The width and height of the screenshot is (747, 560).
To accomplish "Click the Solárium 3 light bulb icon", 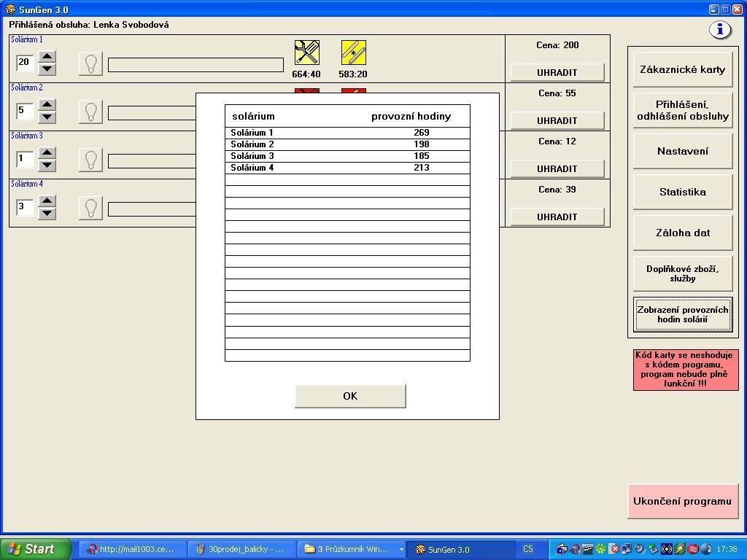I will (90, 160).
